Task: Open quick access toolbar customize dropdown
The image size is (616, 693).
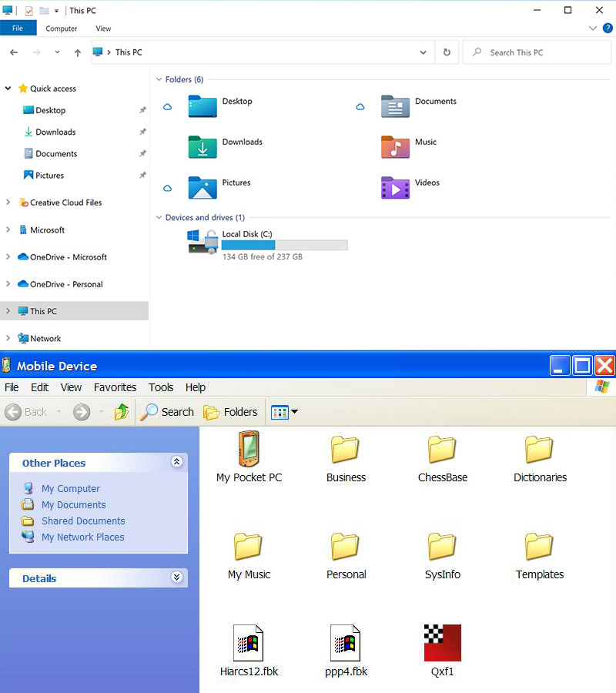Action: point(56,11)
